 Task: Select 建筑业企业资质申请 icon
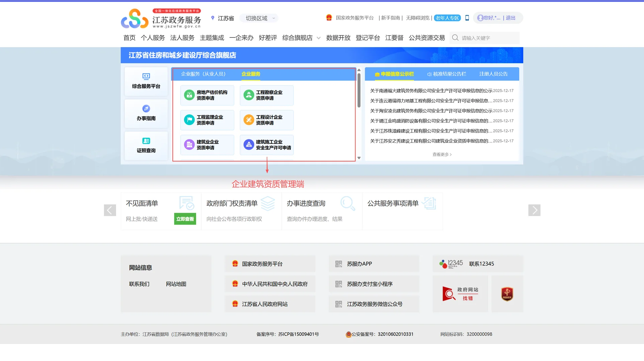click(207, 145)
